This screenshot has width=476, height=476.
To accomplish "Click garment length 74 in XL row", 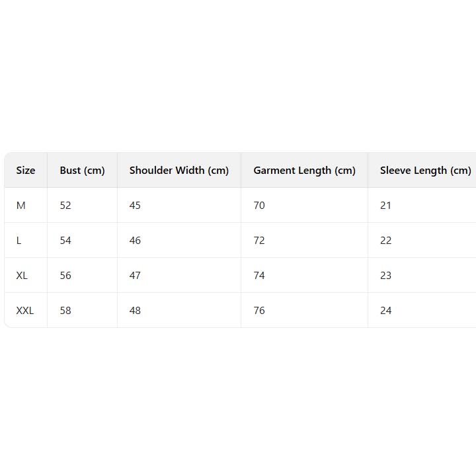I will 259,276.
